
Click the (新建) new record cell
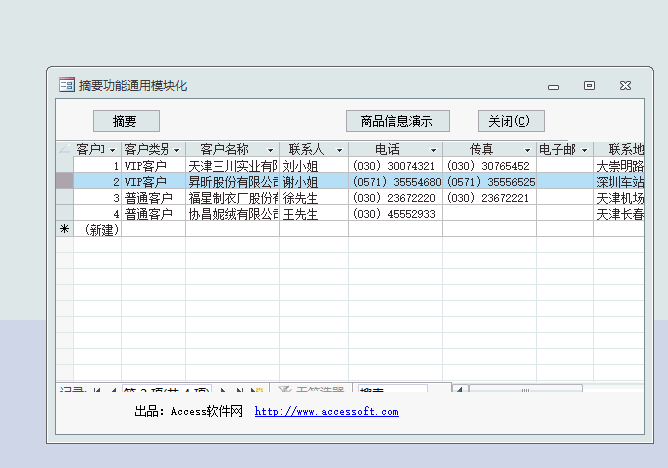tap(98, 230)
